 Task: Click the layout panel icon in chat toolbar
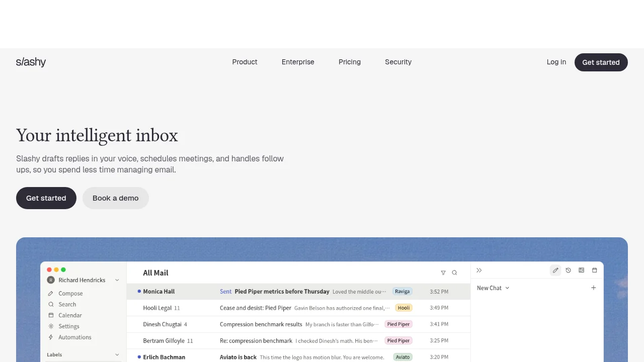pyautogui.click(x=582, y=270)
